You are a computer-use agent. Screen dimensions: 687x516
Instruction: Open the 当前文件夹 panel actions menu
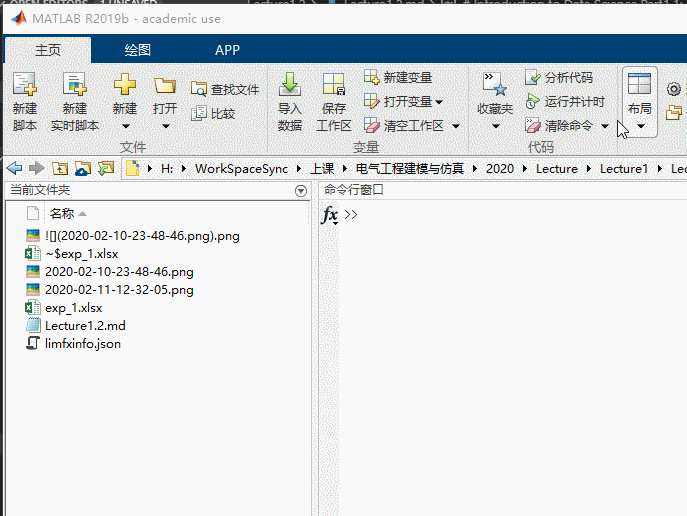click(301, 191)
